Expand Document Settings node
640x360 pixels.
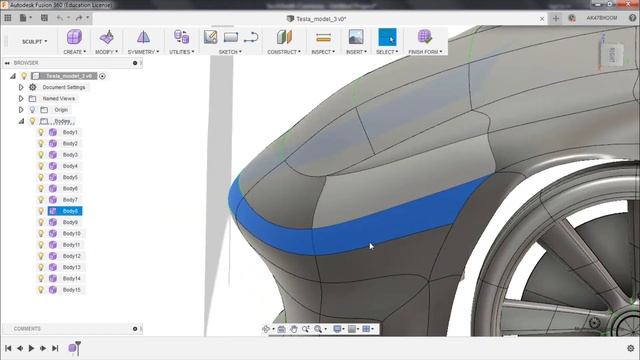tap(21, 87)
